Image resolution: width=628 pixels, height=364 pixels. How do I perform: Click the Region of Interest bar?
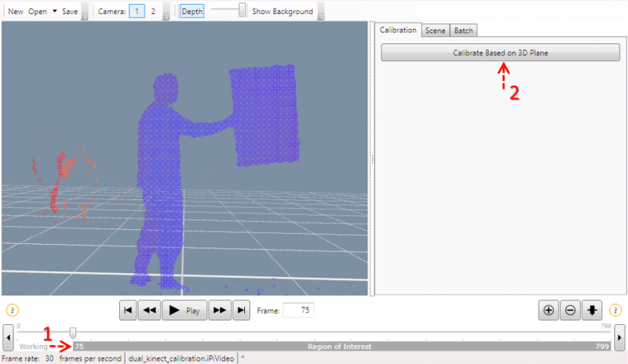pyautogui.click(x=341, y=347)
